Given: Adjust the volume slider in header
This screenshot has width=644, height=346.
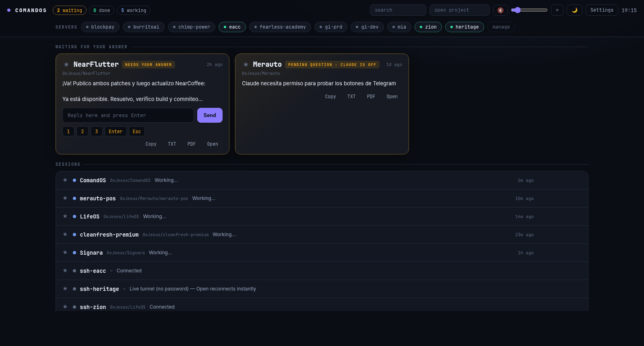Looking at the screenshot, I should coord(529,10).
